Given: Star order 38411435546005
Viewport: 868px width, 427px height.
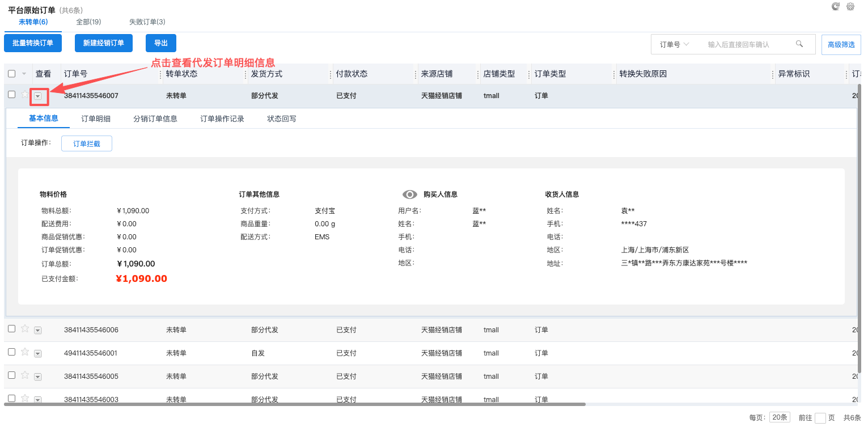Looking at the screenshot, I should coord(25,375).
